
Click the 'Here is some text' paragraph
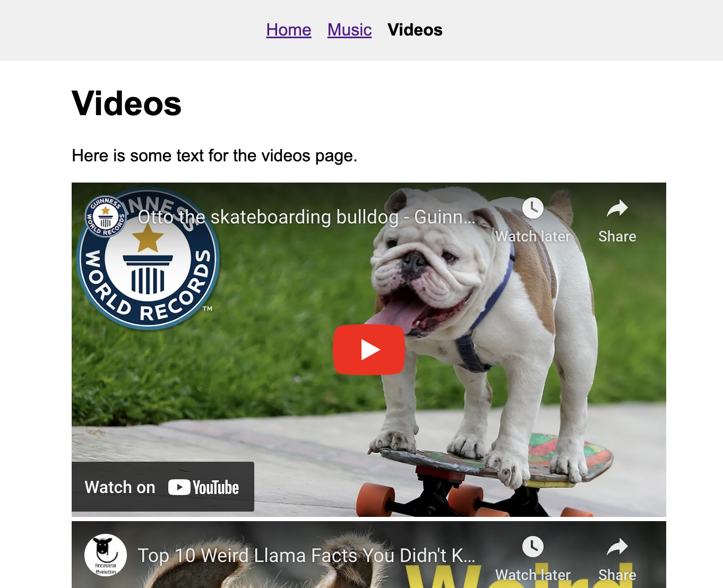point(214,155)
